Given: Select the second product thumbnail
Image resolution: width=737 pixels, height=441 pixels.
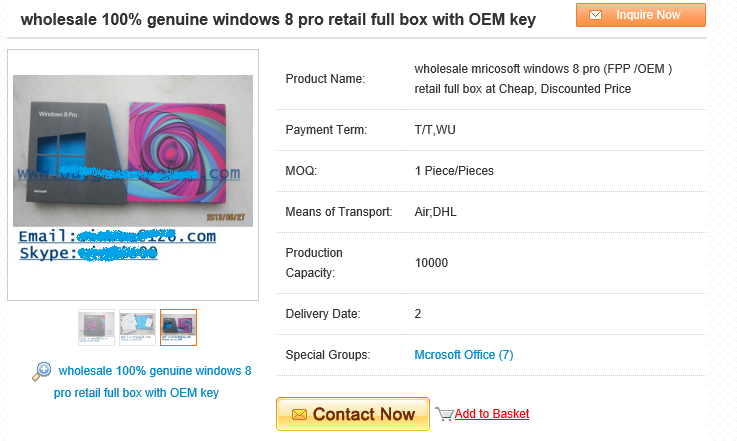Looking at the screenshot, I should click(137, 327).
